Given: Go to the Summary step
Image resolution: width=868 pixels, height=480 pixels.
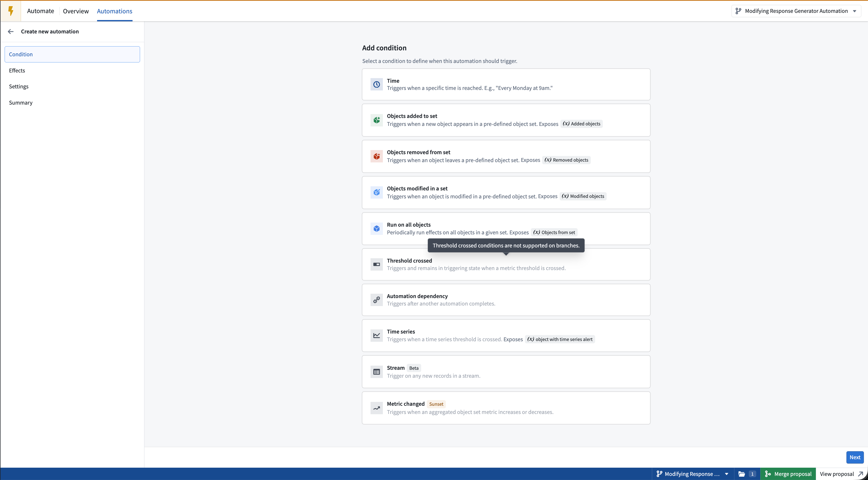Looking at the screenshot, I should 72,103.
